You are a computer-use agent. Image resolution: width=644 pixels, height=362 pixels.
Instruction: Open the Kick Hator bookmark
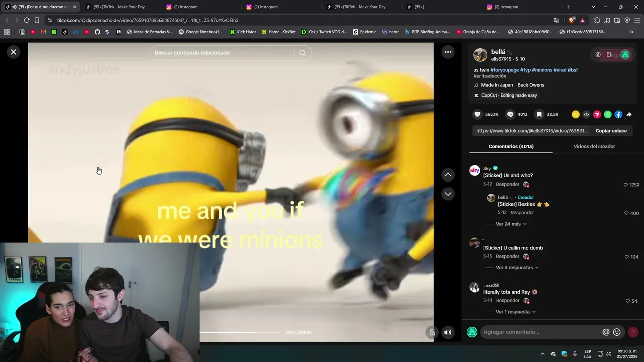click(x=243, y=32)
